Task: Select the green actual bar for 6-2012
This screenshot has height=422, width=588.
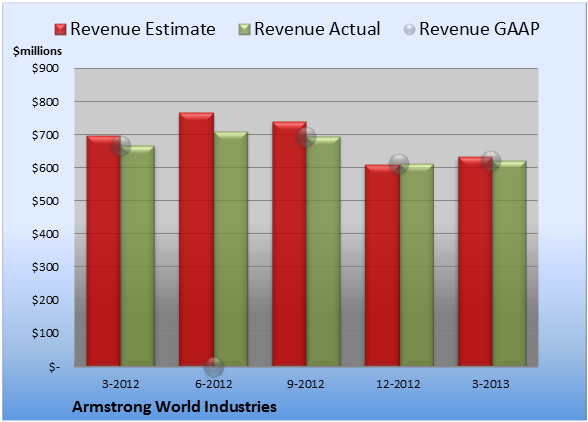Action: click(231, 249)
